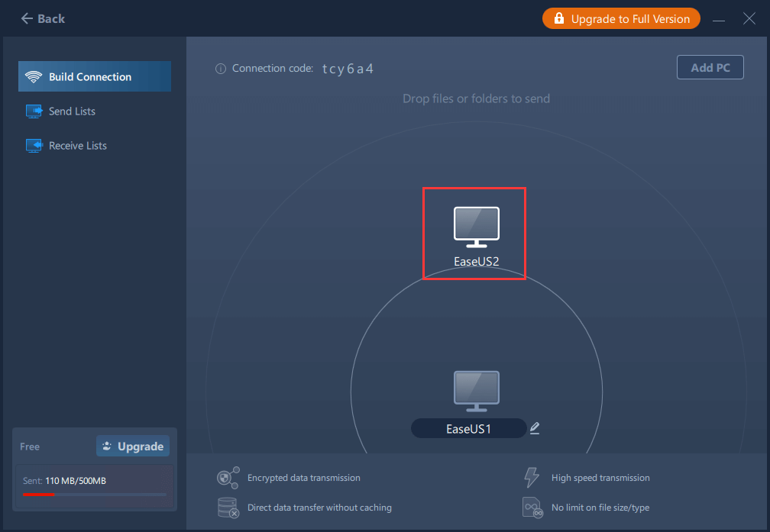Click the connection code info icon
Screen dimensions: 770x532
coord(221,69)
